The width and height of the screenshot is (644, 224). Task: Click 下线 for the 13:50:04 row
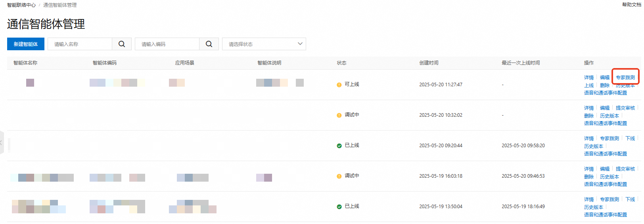tap(630, 199)
